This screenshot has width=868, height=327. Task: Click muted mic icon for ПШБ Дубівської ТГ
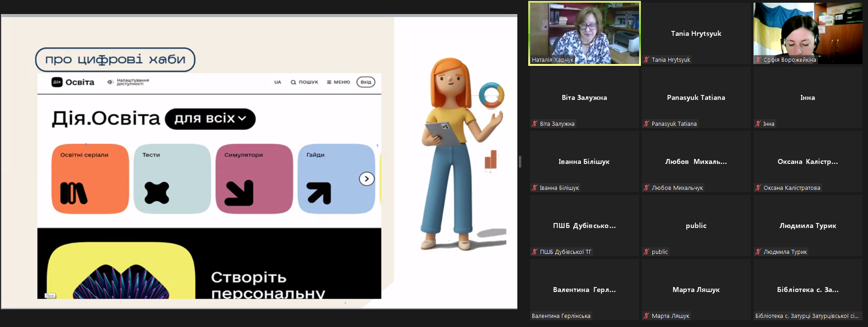coord(535,252)
